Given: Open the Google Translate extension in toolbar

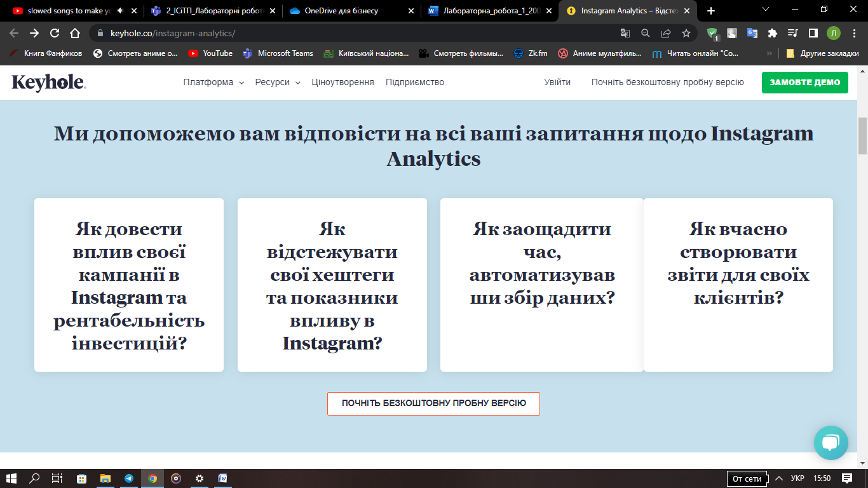Looking at the screenshot, I should click(752, 33).
